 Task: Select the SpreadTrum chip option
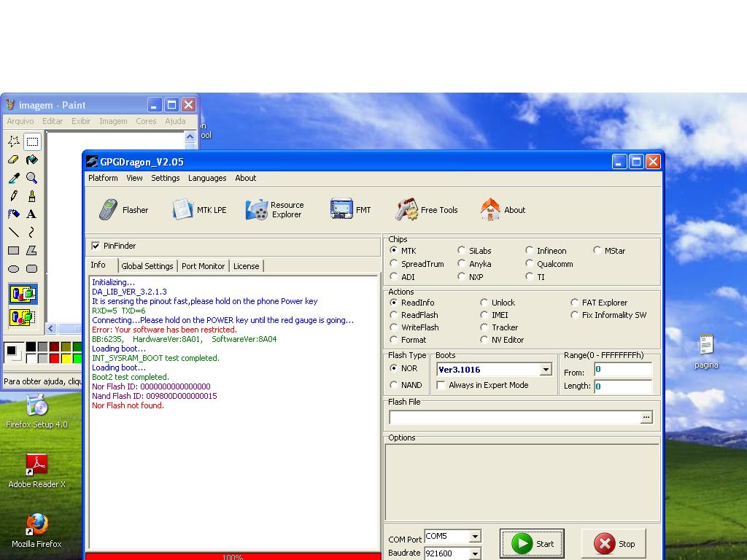click(x=393, y=263)
